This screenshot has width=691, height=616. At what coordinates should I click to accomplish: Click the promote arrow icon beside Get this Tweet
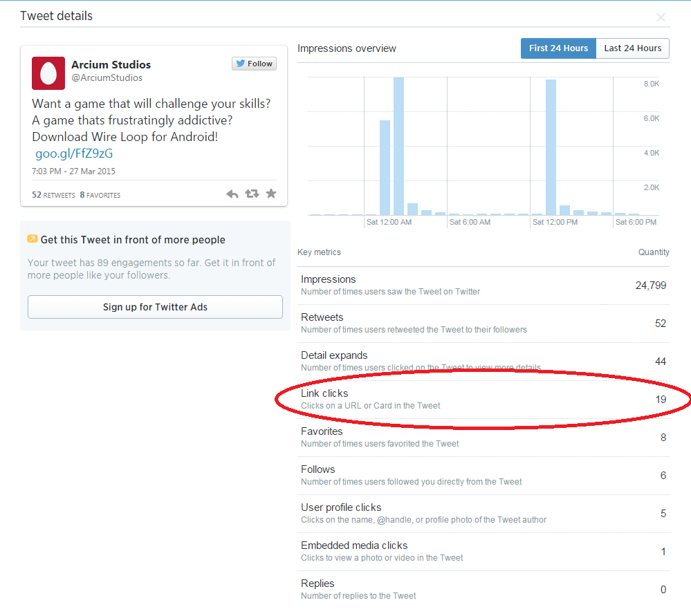[33, 239]
